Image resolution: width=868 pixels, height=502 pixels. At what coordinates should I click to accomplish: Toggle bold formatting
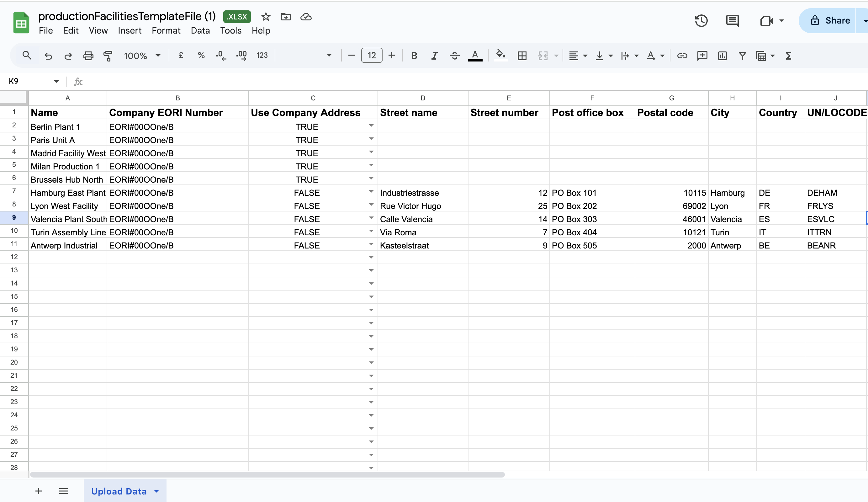pos(414,56)
